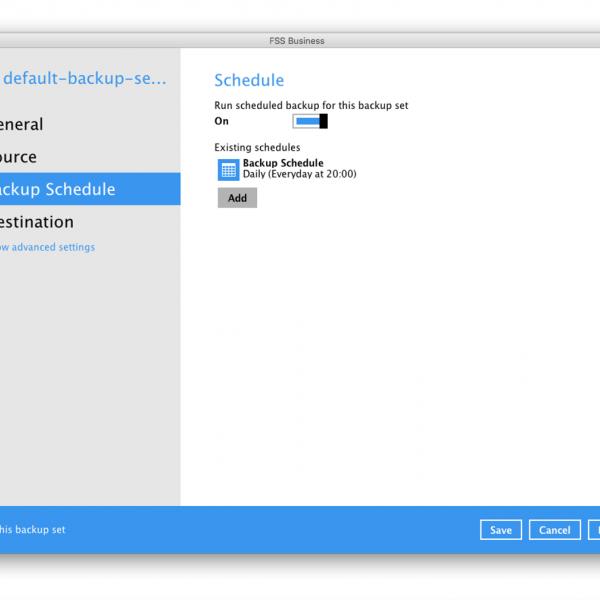Toggle the scheduled backup switch off
The width and height of the screenshot is (600, 600).
(x=310, y=121)
